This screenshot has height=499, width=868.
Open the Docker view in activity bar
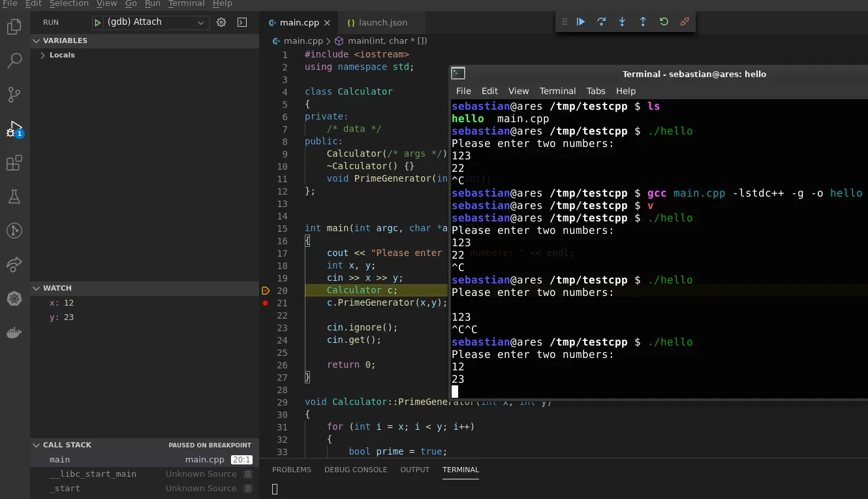tap(14, 332)
